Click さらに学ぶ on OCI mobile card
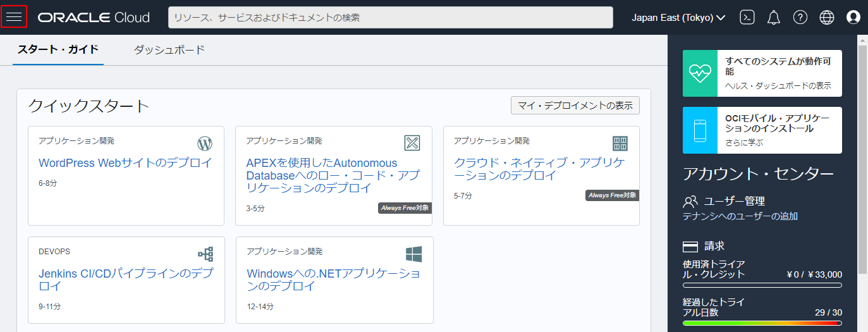This screenshot has height=332, width=868. 744,142
